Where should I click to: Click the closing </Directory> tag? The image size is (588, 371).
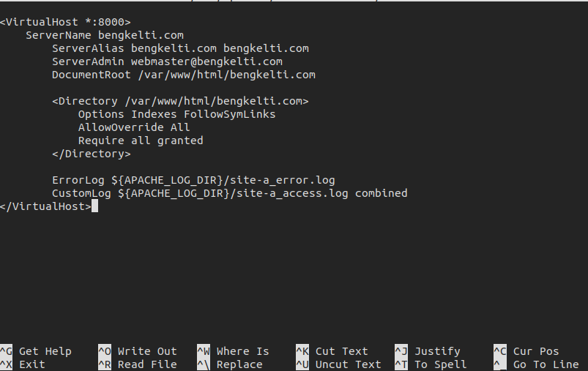92,154
